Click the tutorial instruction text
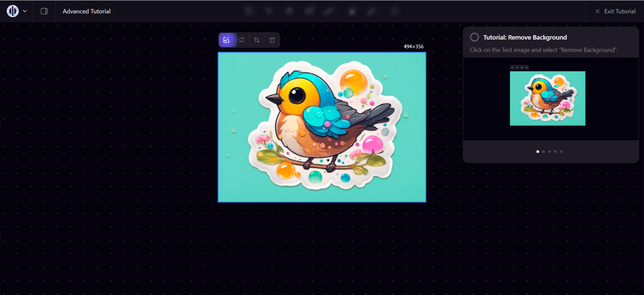 point(544,50)
